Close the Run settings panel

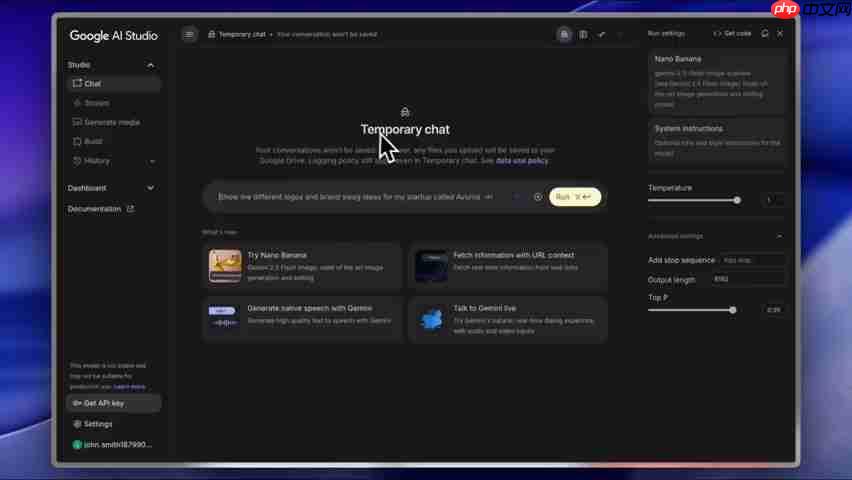(780, 34)
